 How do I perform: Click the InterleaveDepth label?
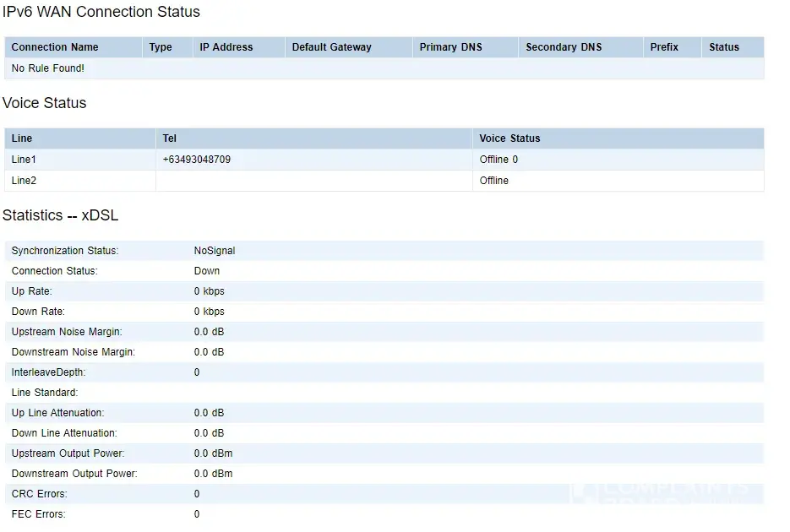[48, 372]
